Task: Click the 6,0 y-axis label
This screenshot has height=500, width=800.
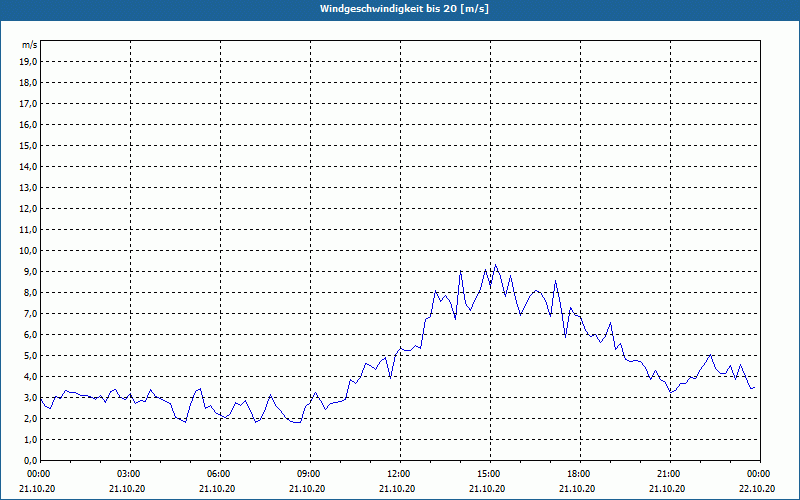Action: coord(30,335)
